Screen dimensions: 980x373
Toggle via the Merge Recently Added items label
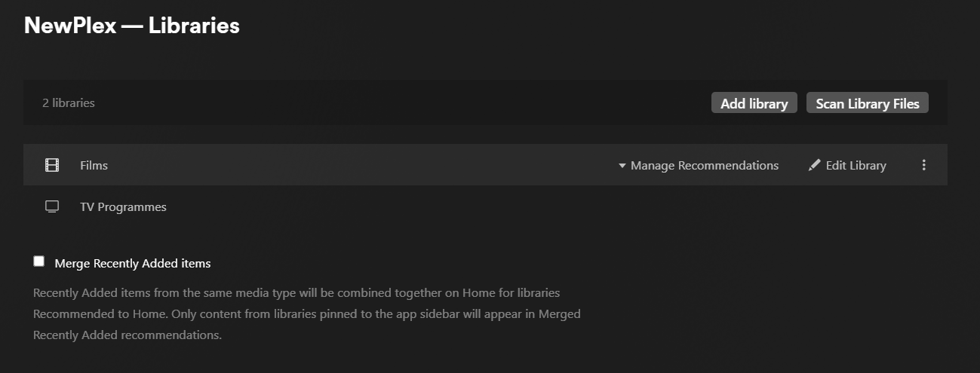(x=133, y=263)
